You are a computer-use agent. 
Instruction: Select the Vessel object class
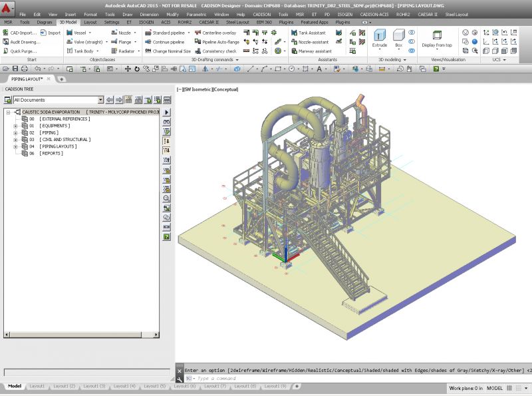(x=76, y=33)
